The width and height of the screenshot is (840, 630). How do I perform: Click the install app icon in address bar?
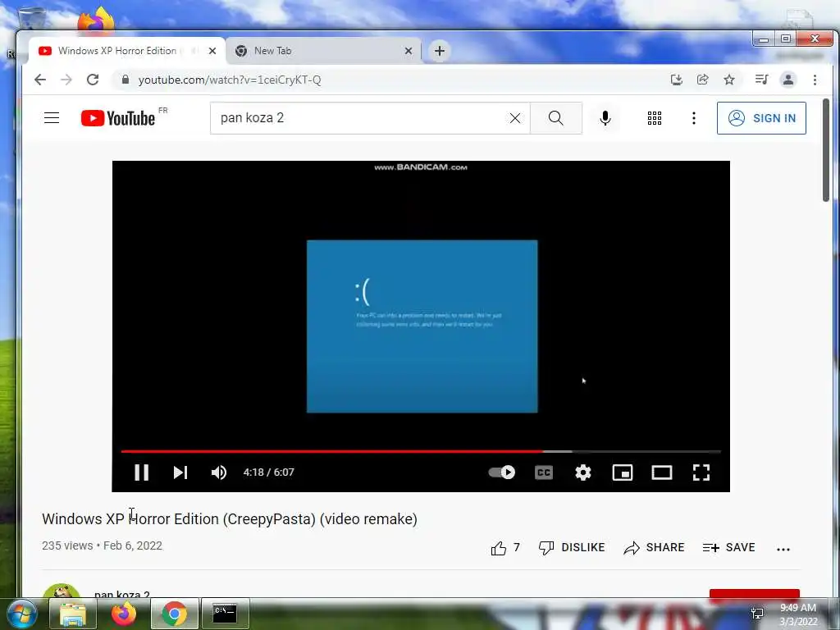(677, 80)
